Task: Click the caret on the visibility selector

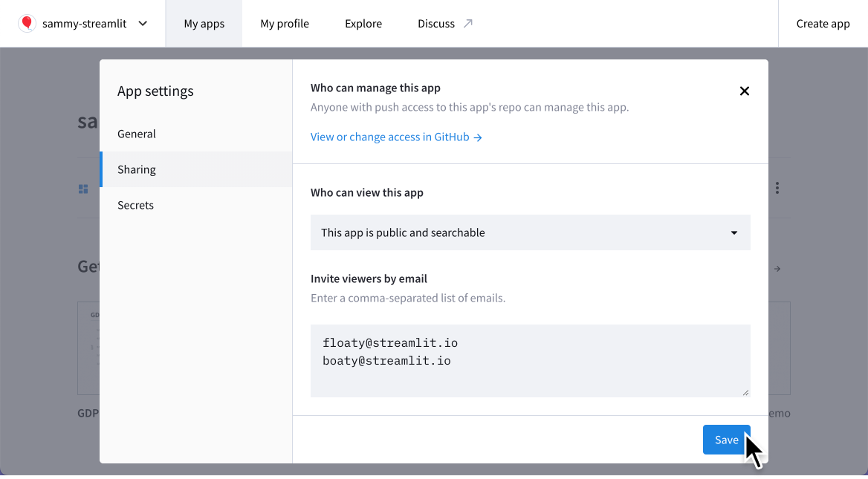Action: (733, 232)
